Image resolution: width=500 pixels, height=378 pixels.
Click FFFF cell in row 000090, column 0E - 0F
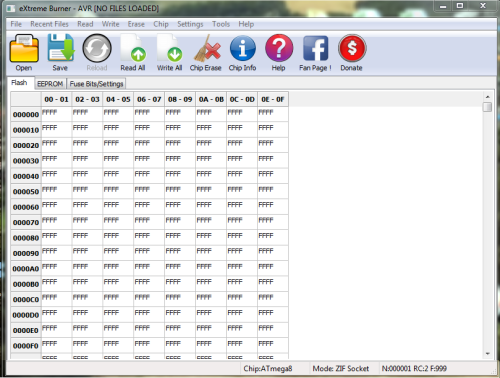273,253
